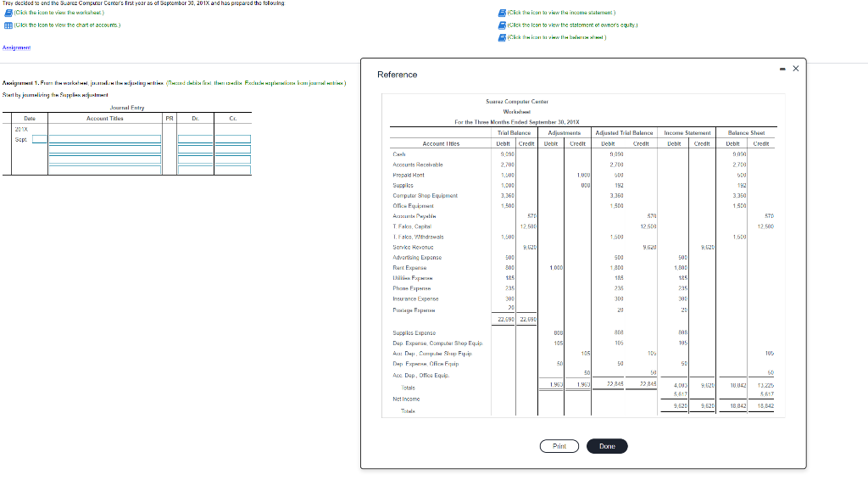Focus first-line Account Titles input
Image resolution: width=868 pixels, height=480 pixels.
[105, 139]
